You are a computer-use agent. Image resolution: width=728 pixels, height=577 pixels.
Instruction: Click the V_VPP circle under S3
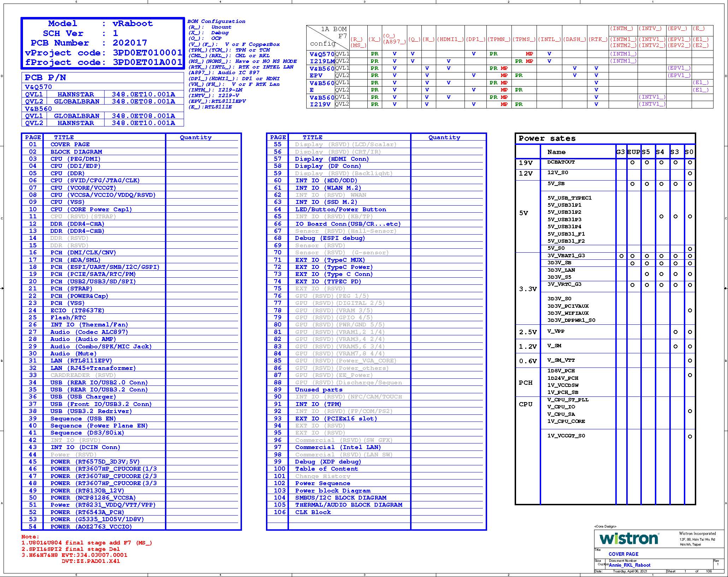675,332
